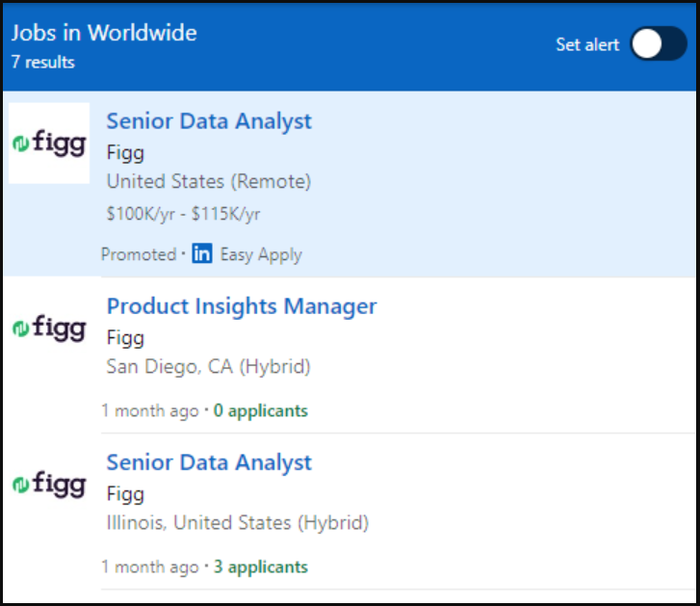The image size is (700, 606).
Task: Click the 0 applicants text
Action: [x=261, y=410]
